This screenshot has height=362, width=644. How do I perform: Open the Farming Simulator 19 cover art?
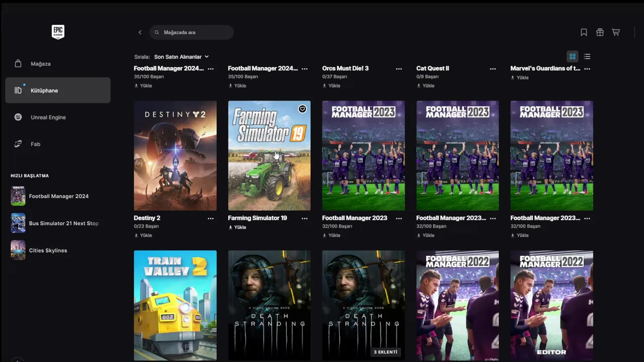pos(269,155)
